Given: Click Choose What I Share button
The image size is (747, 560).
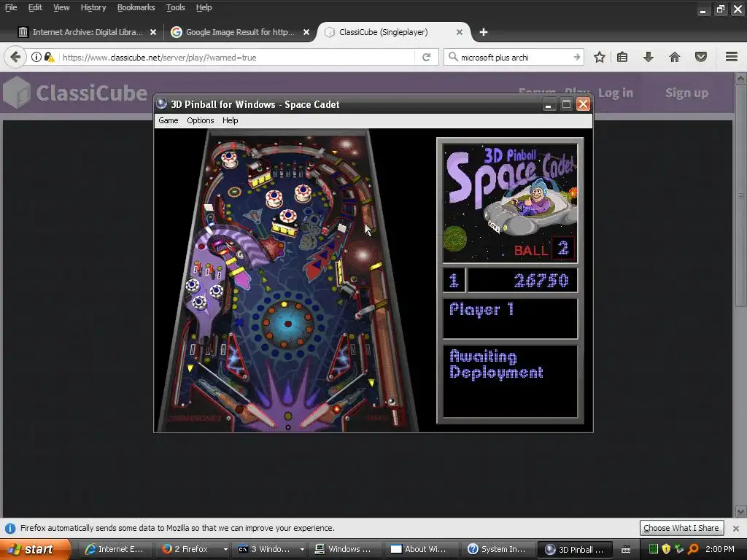Looking at the screenshot, I should coord(681,528).
